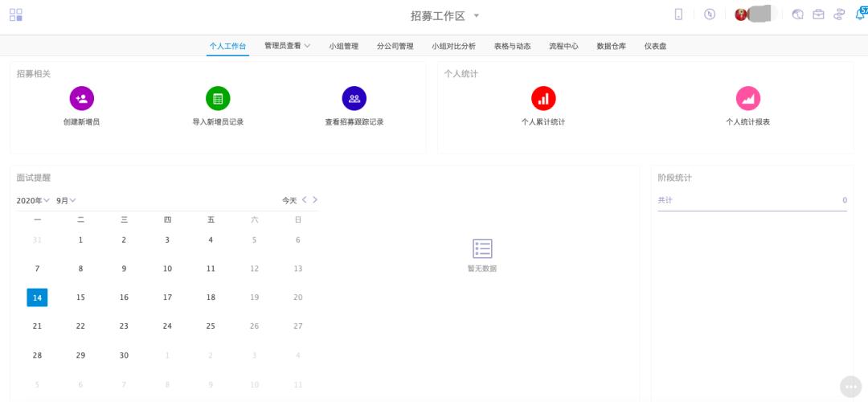This screenshot has width=868, height=402.
Task: Select September 21 on the calendar
Action: tap(37, 326)
